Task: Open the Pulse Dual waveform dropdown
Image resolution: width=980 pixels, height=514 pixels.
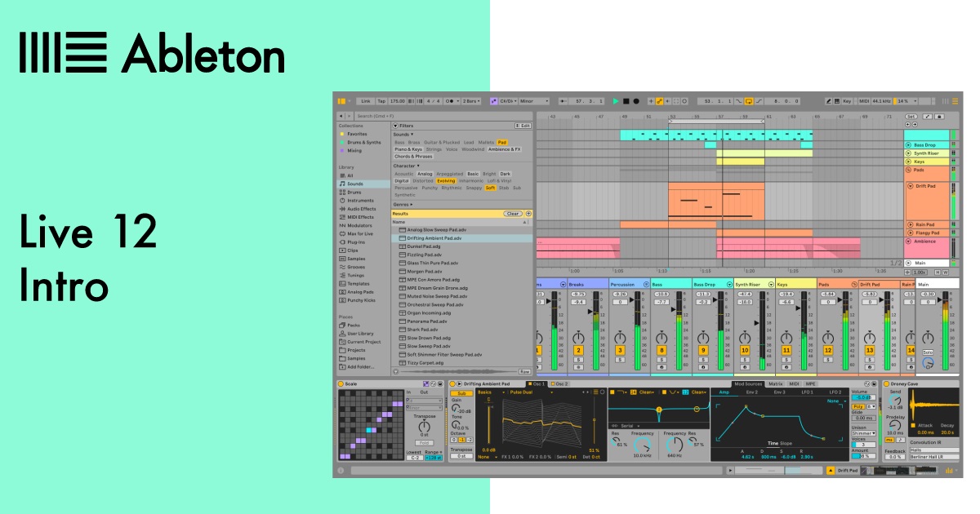Action: [523, 392]
